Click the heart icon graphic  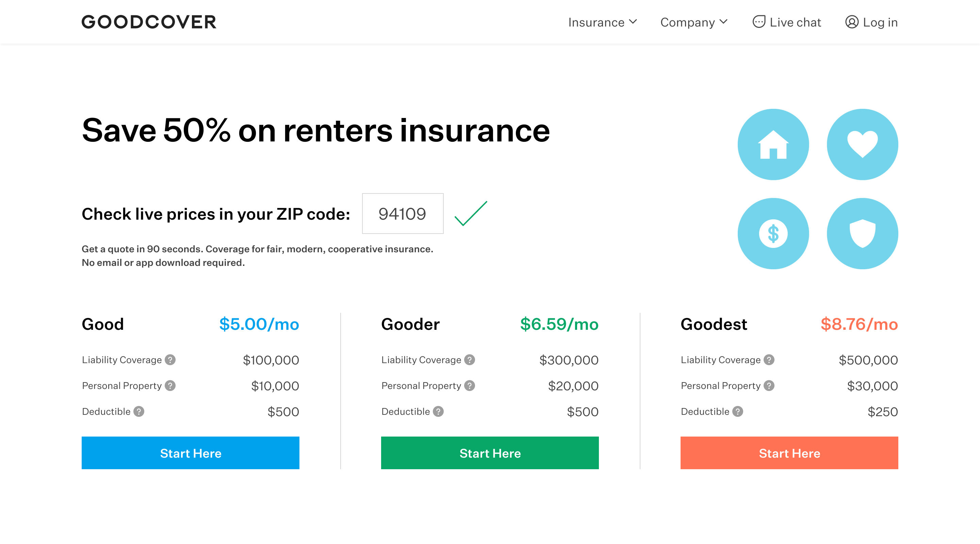point(863,144)
